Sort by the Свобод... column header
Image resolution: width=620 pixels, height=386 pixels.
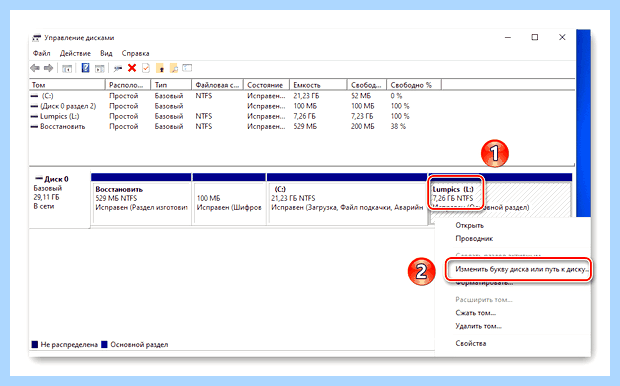(x=367, y=85)
